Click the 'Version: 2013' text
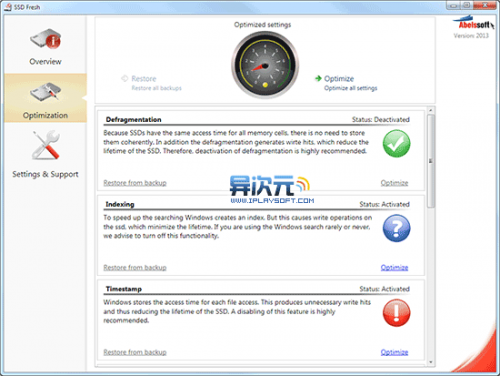The width and height of the screenshot is (500, 376). click(471, 35)
